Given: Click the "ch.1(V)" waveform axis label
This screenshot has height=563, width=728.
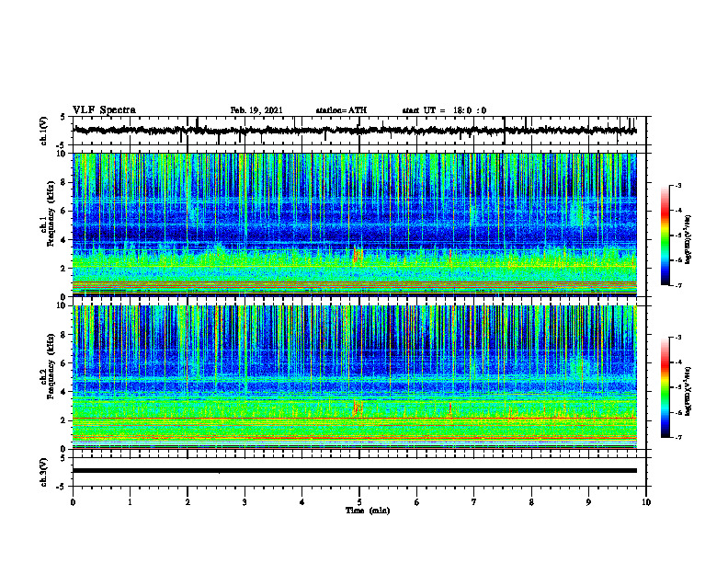Looking at the screenshot, I should [44, 131].
